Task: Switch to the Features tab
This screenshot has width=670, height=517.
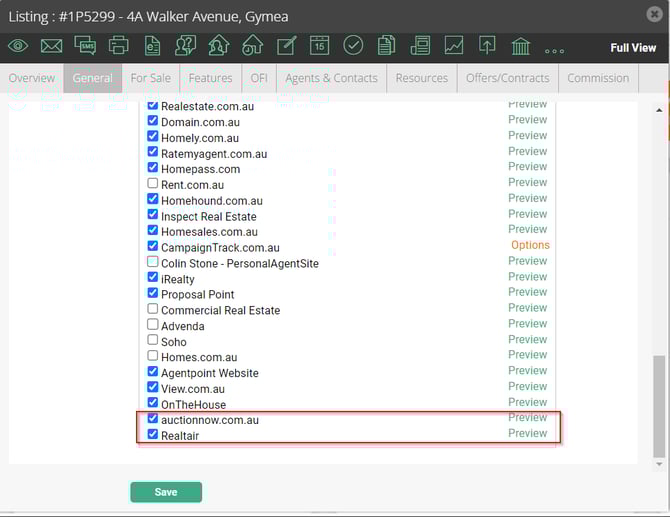Action: (210, 78)
